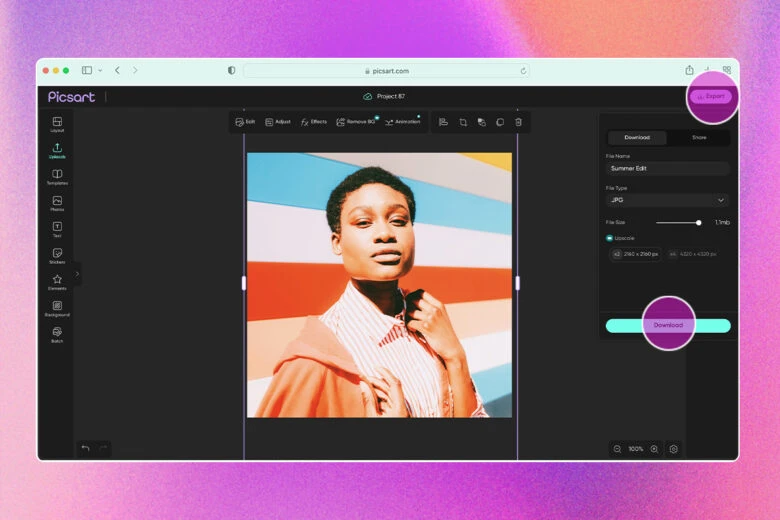Viewport: 780px width, 520px height.
Task: Click the duplicate icon in toolbar
Action: tap(500, 122)
